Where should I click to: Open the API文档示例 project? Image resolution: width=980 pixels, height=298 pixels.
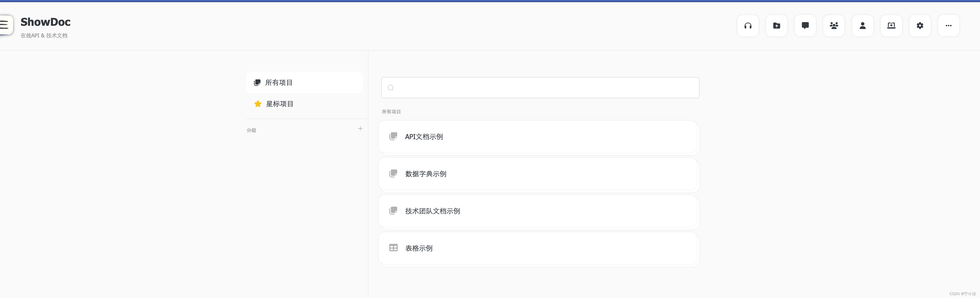coord(424,137)
